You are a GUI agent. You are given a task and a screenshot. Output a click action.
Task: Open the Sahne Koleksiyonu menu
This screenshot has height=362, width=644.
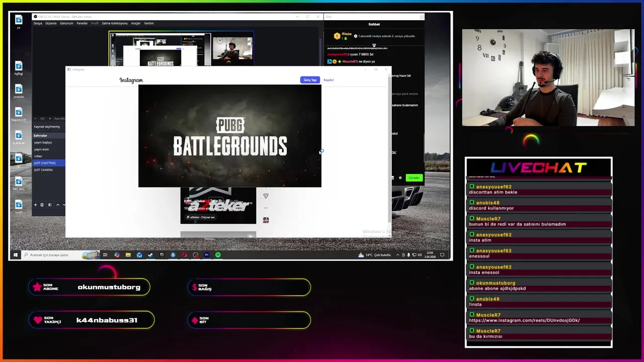115,23
